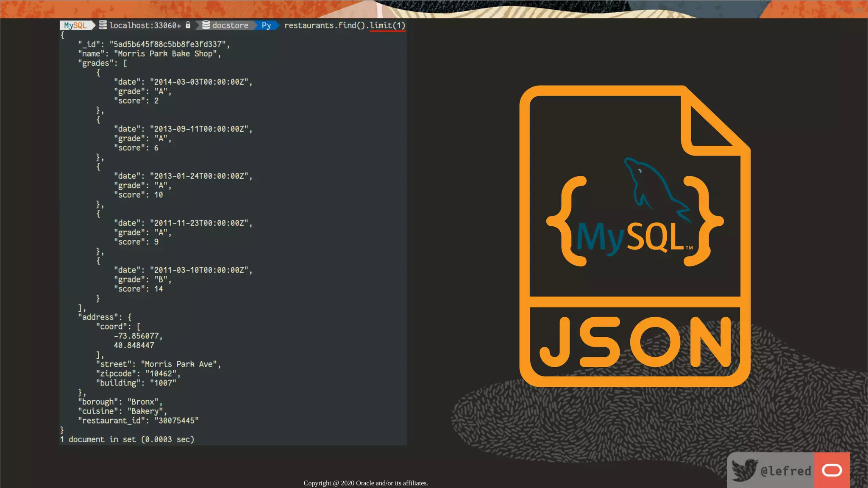
Task: Click the underlined limit(1) command text
Action: 387,25
